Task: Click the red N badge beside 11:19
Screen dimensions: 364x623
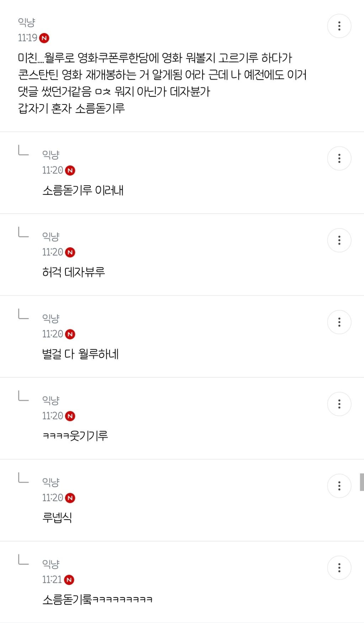Action: click(x=44, y=38)
